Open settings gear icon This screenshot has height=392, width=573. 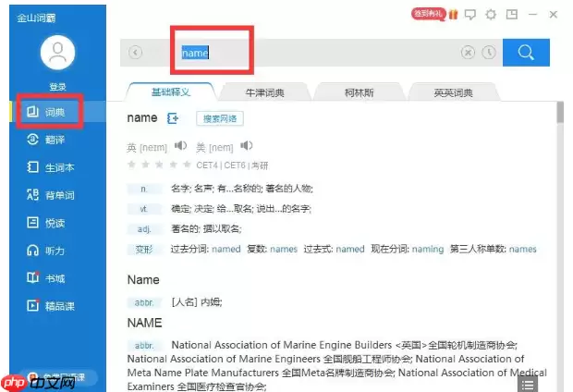[491, 15]
